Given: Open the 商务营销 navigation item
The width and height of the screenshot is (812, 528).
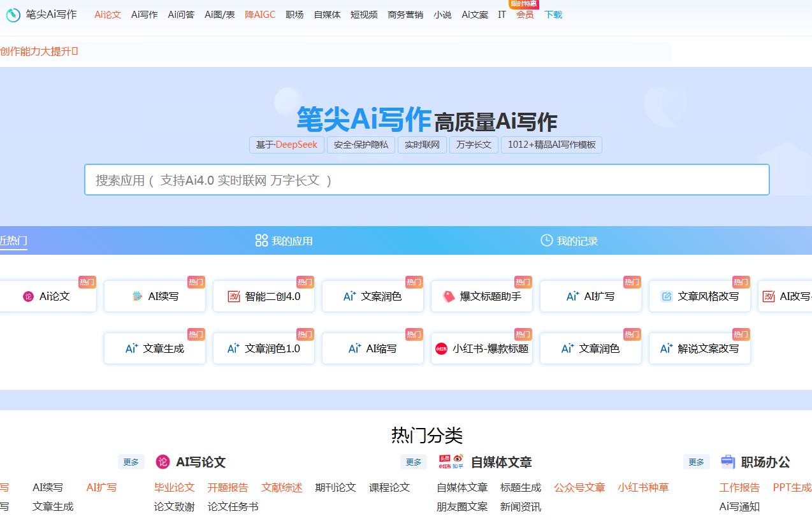Looking at the screenshot, I should [405, 15].
